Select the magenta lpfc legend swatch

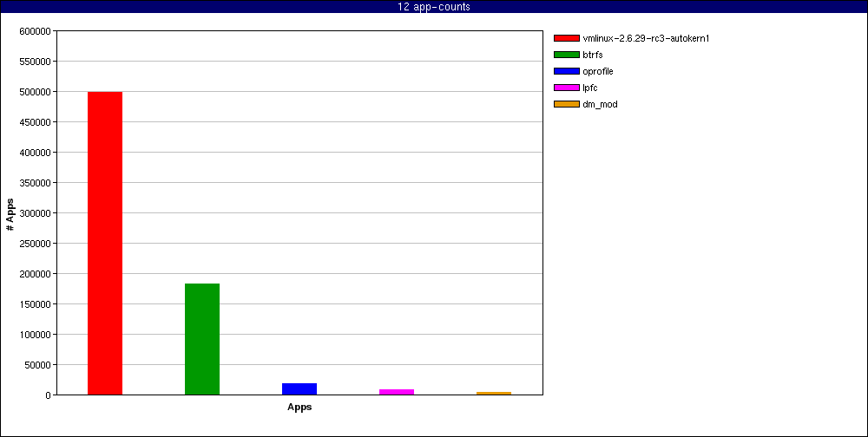click(x=566, y=88)
